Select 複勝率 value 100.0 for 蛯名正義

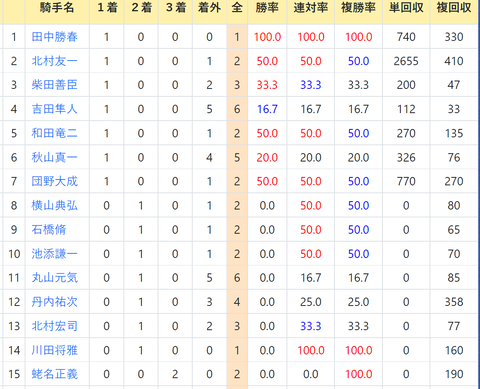click(x=358, y=374)
